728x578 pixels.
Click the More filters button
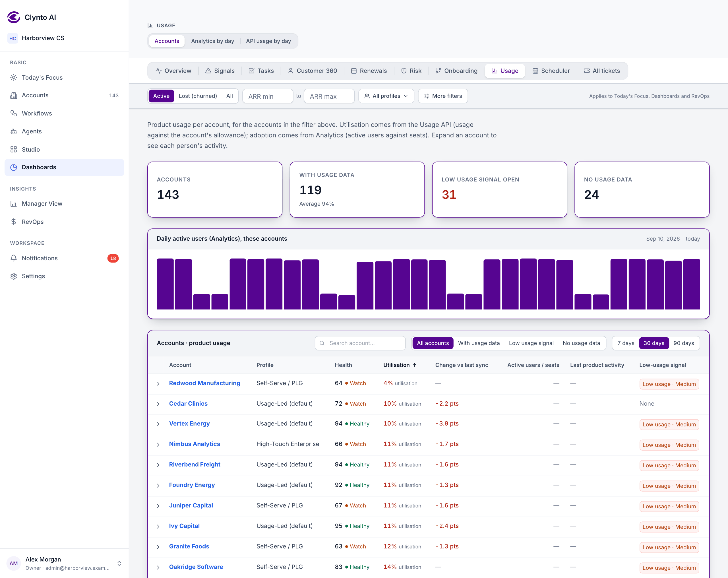pyautogui.click(x=443, y=96)
